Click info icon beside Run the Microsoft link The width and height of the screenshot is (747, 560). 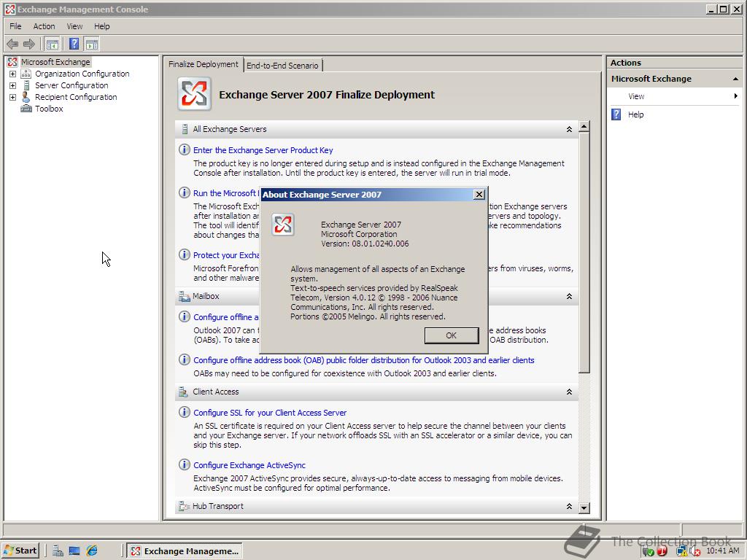[185, 192]
